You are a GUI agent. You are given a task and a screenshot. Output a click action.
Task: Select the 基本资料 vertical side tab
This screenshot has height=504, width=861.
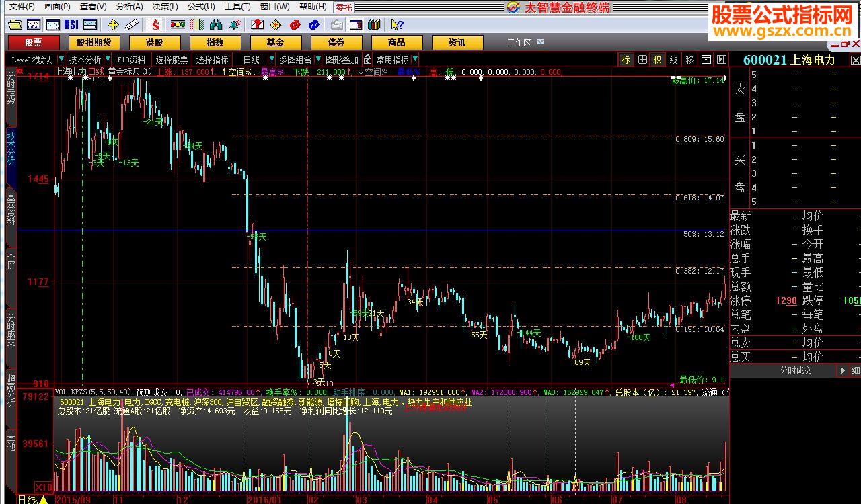tap(11, 218)
